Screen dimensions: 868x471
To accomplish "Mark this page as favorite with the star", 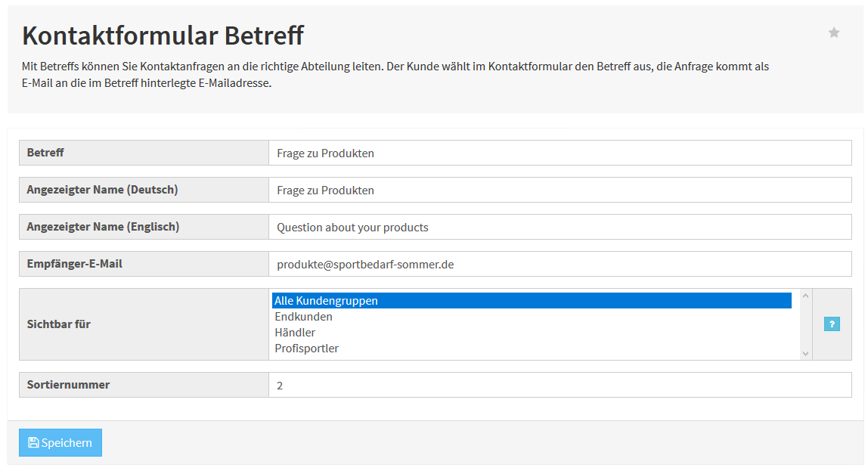I will pos(834,33).
